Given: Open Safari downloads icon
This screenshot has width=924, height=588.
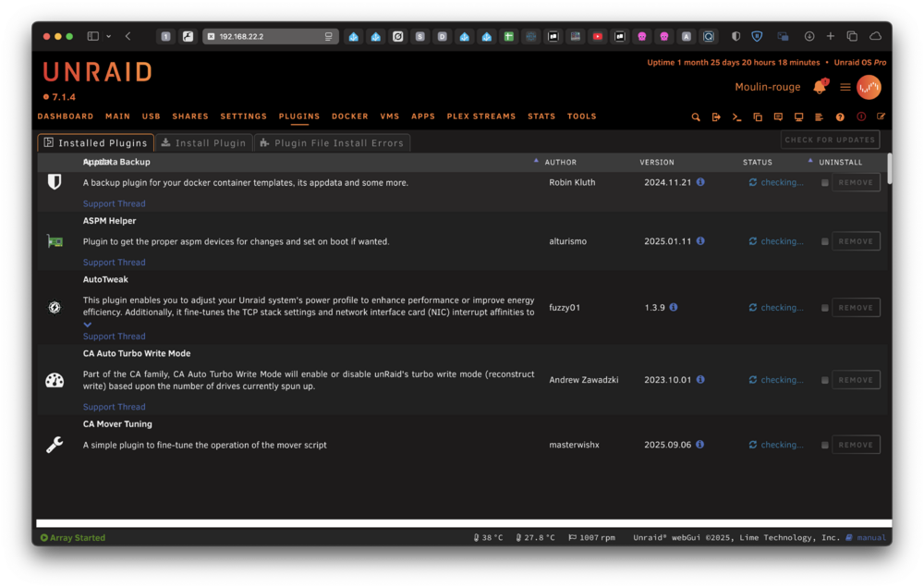Looking at the screenshot, I should [x=809, y=37].
